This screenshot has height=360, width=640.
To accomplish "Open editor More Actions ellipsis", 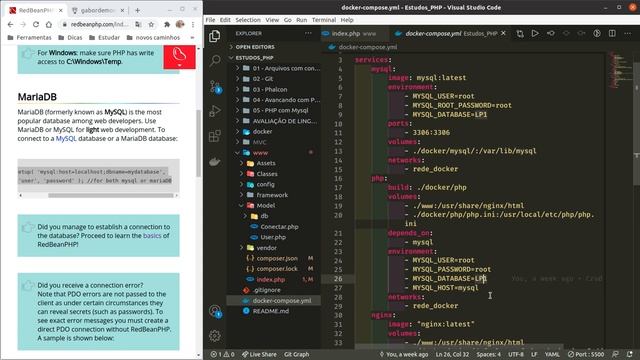I will (x=628, y=33).
